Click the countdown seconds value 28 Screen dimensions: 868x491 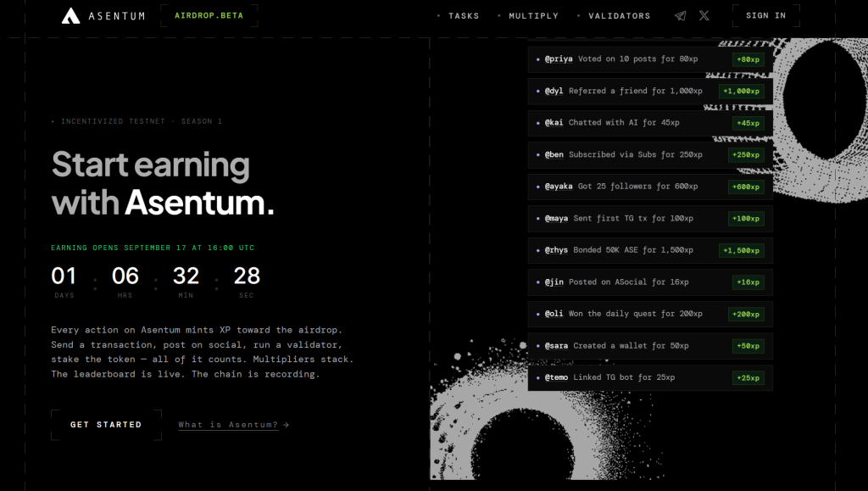point(247,276)
